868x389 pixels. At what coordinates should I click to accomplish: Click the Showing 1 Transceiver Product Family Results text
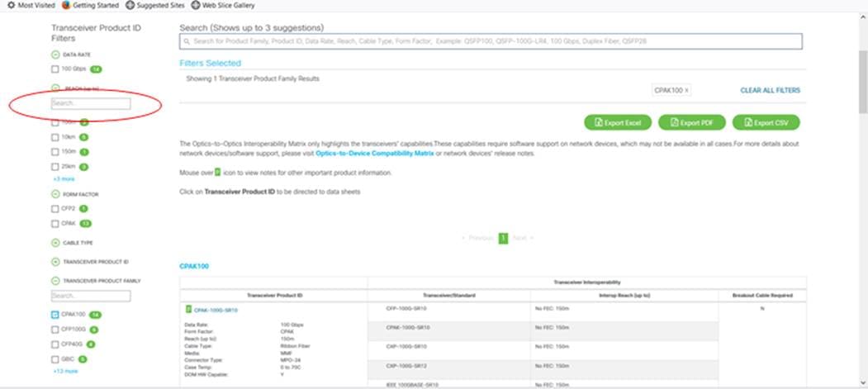pos(253,79)
